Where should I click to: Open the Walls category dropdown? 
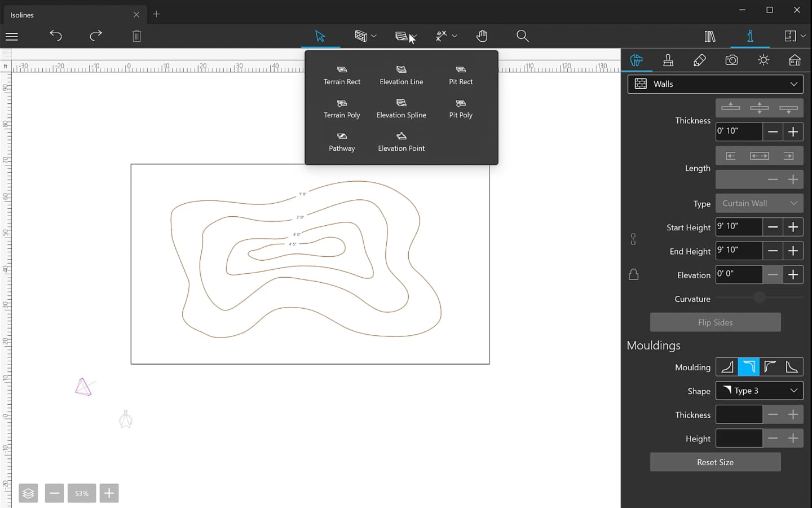[714, 84]
